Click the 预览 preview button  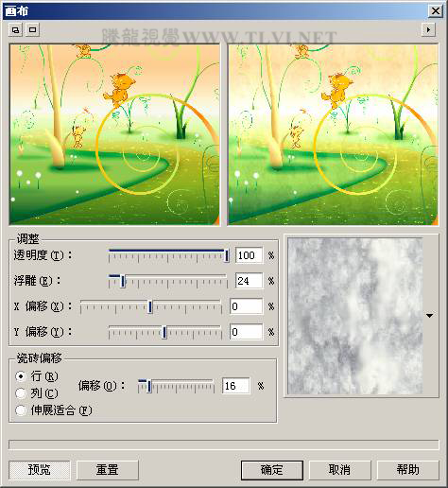tap(40, 470)
